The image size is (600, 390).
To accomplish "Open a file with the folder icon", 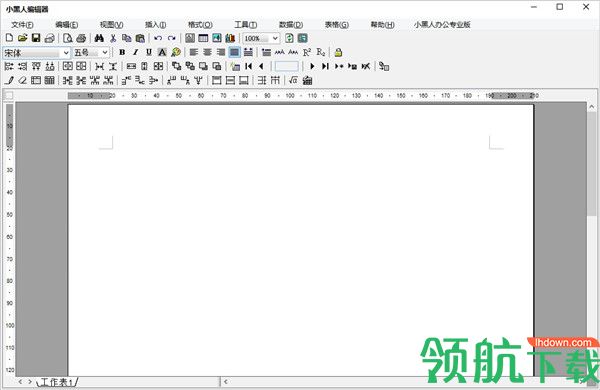I will [x=23, y=38].
